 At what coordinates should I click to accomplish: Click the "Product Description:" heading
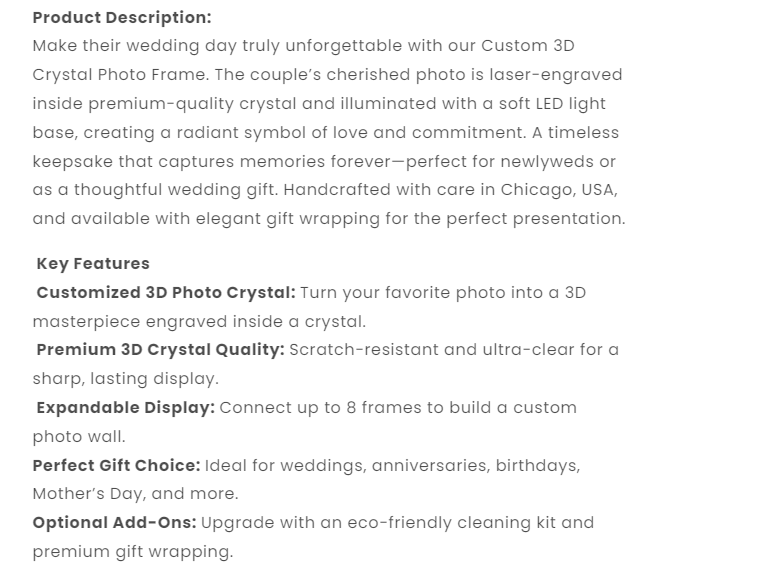click(x=121, y=17)
